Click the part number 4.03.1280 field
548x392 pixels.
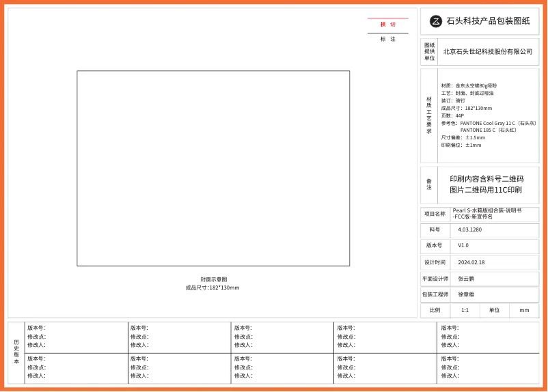470,230
